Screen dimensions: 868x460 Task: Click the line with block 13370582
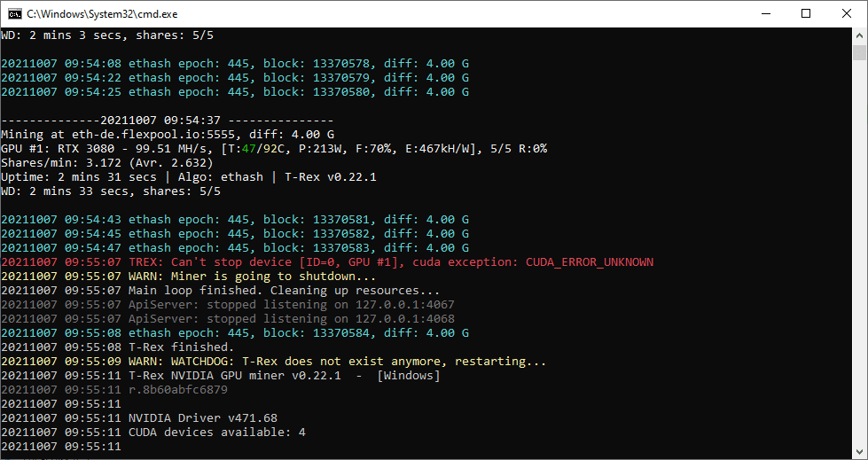235,234
